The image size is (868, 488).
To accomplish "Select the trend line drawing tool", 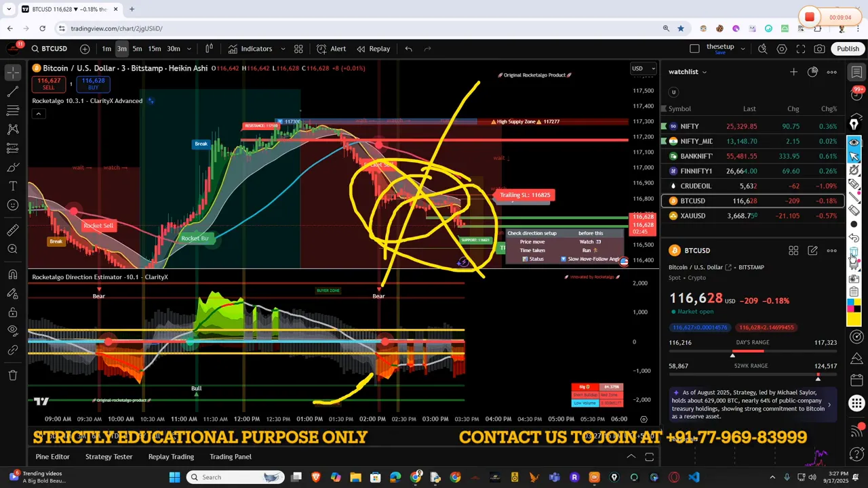I will (12, 91).
